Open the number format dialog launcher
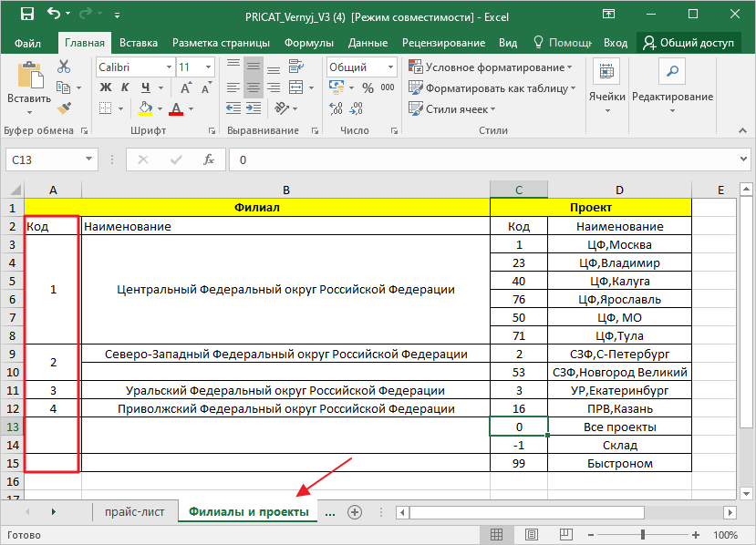 [x=394, y=130]
